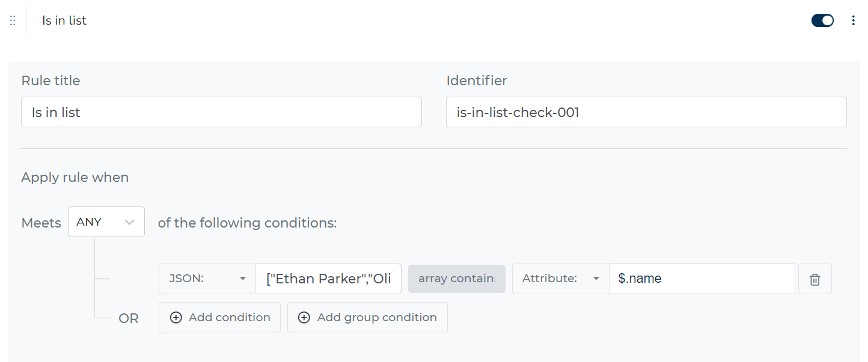Focus the Rule title input field
This screenshot has height=362, width=868.
click(x=221, y=112)
